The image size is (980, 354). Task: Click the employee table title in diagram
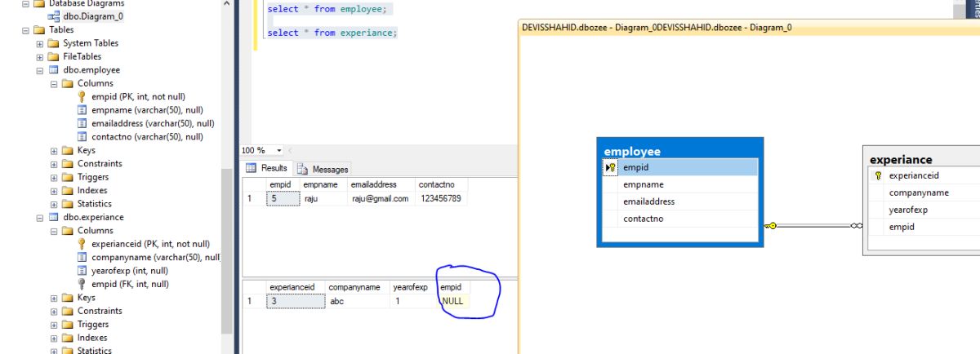coord(632,151)
